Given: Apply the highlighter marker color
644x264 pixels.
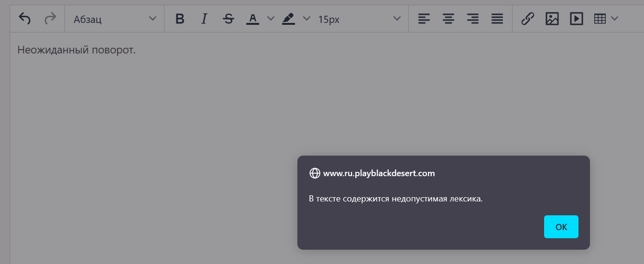Looking at the screenshot, I should tap(288, 19).
